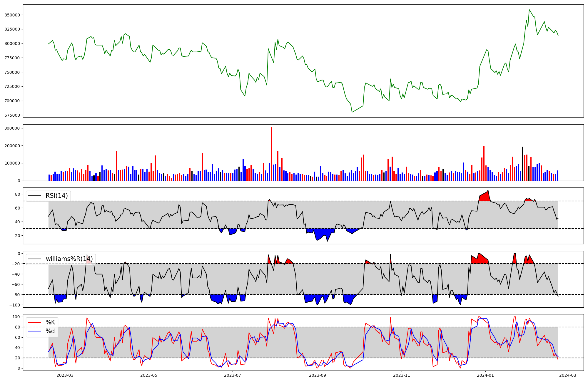This screenshot has height=382, width=588.
Task: Click the 850000 price axis label
Action: point(12,15)
